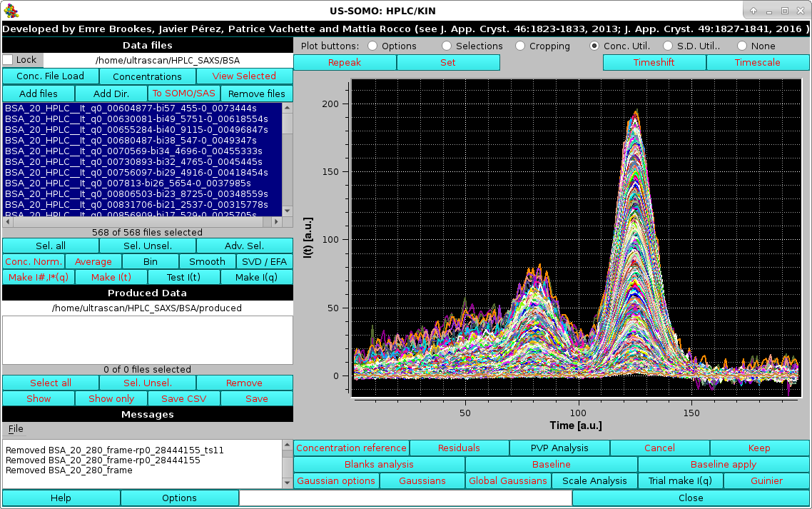812x509 pixels.
Task: Click Baseline apply
Action: (x=723, y=464)
